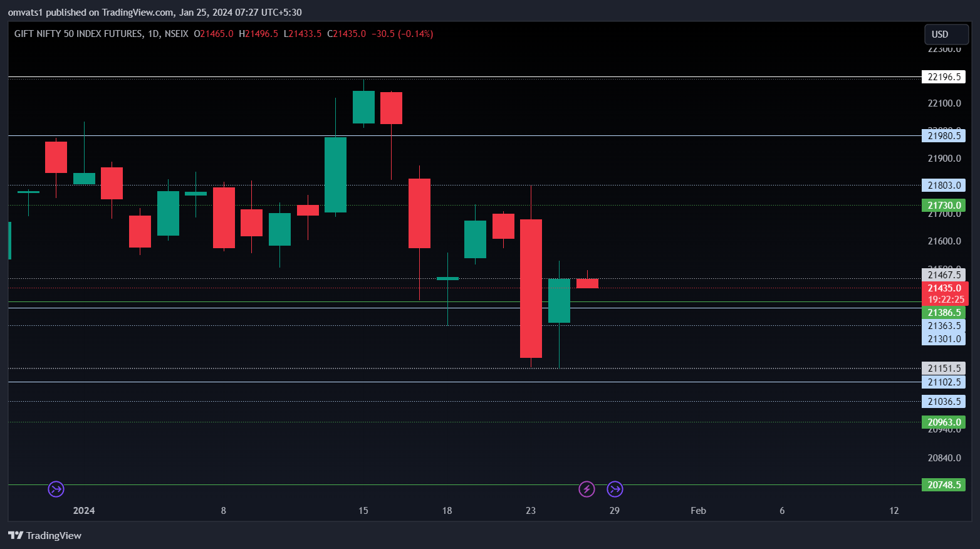This screenshot has width=980, height=549.
Task: Open the USD currency selector
Action: (x=946, y=34)
